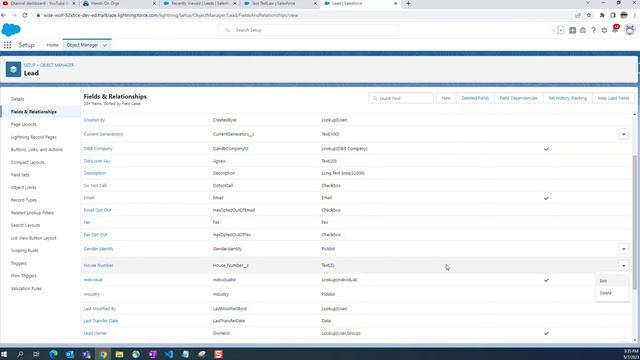Click the Map Lead Fields button
Viewport: 640px width, 360px height.
[613, 98]
